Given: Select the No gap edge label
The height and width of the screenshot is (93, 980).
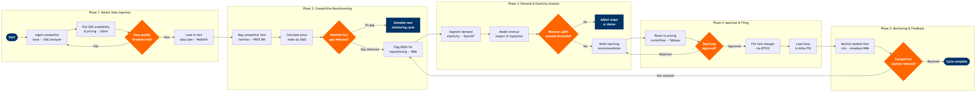Looking at the screenshot, I should coord(370,25).
